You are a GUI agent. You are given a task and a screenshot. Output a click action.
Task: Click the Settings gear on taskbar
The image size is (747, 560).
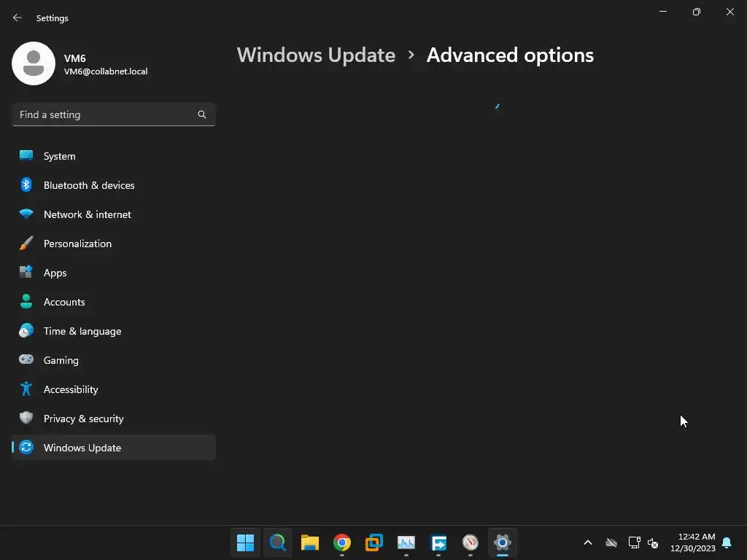tap(503, 542)
